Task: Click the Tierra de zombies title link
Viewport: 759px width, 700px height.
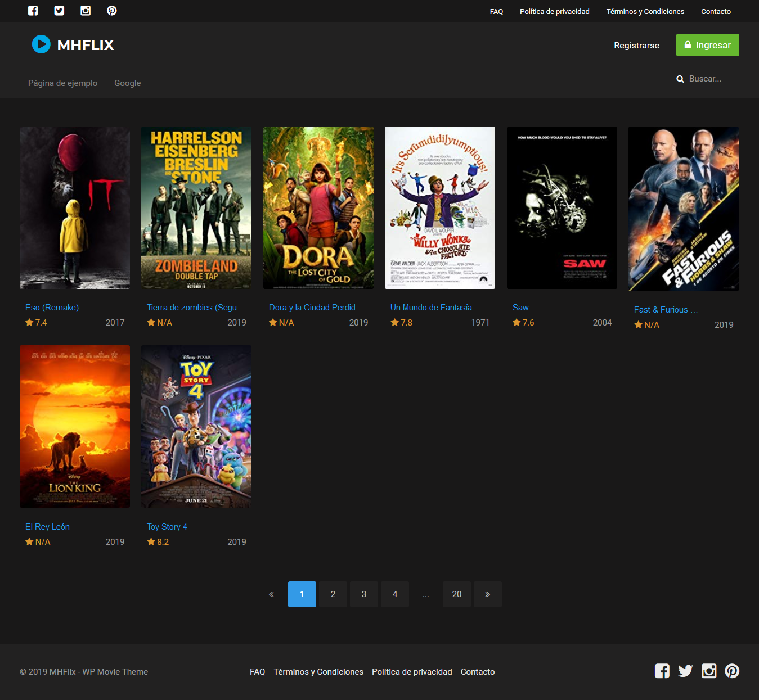Action: click(196, 308)
